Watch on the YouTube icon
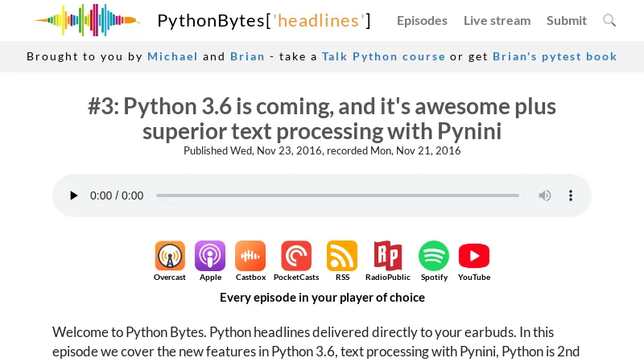 coord(474,257)
